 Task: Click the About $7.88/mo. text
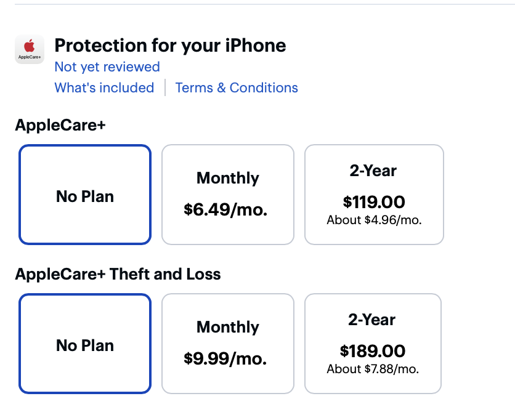pyautogui.click(x=373, y=368)
